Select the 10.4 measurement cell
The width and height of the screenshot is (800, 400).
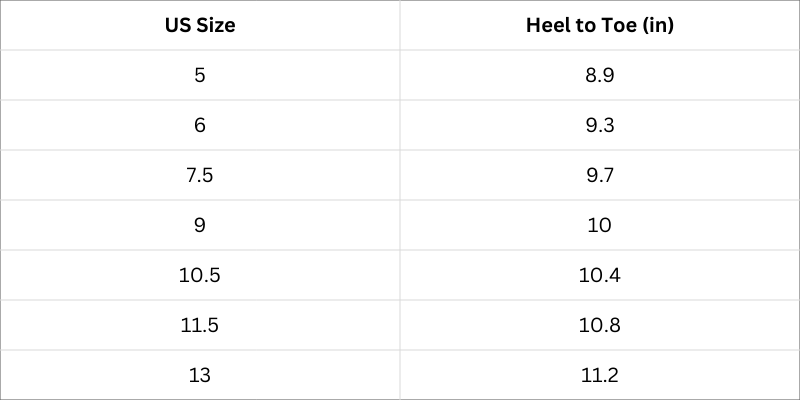[x=599, y=276]
